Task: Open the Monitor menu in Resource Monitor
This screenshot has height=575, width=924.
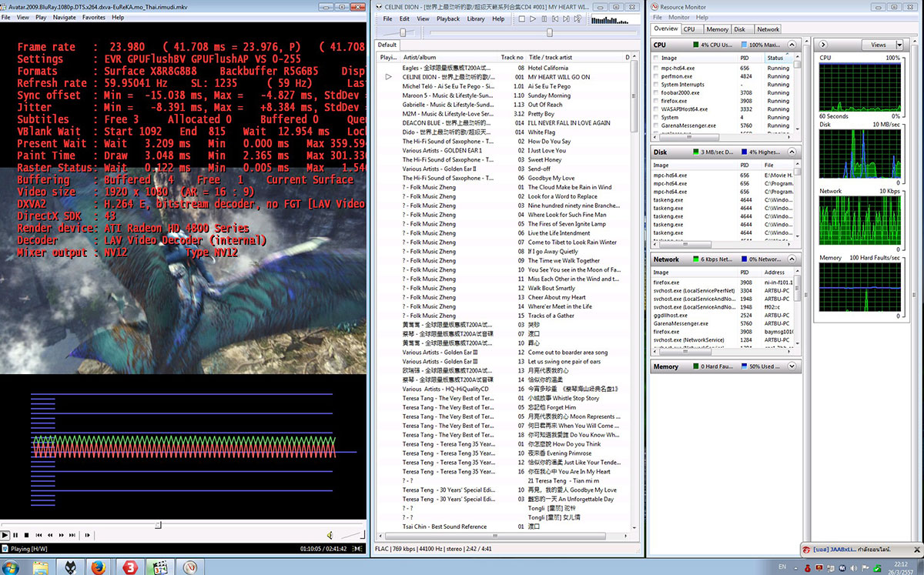Action: point(679,17)
